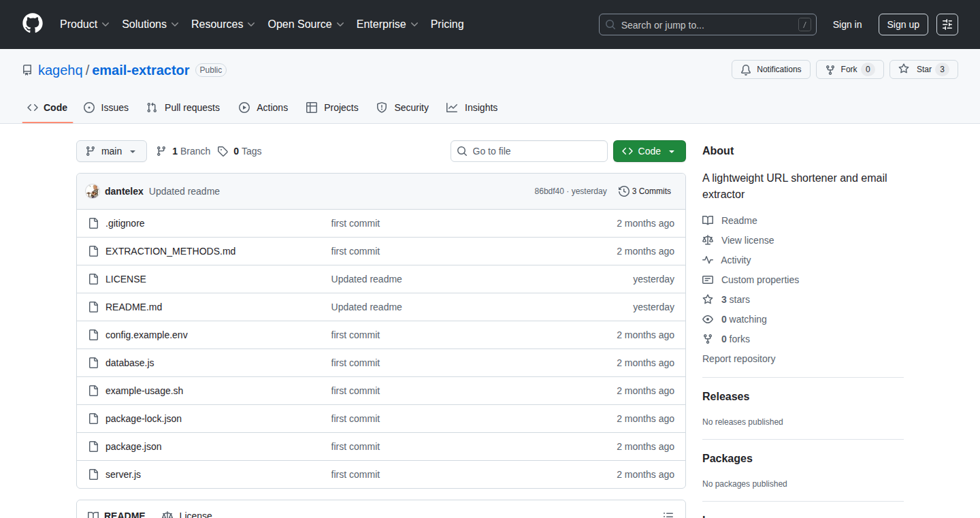
Task: Switch to the Insights tab
Action: (x=472, y=108)
